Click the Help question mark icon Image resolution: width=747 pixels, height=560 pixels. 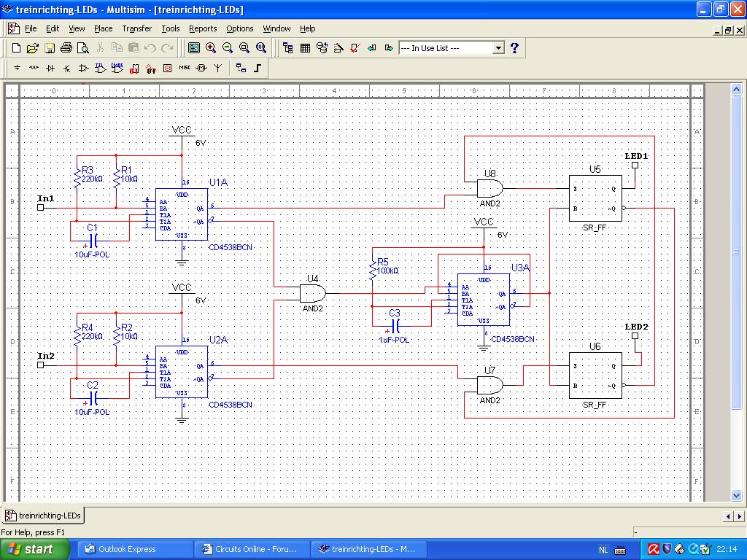(514, 48)
